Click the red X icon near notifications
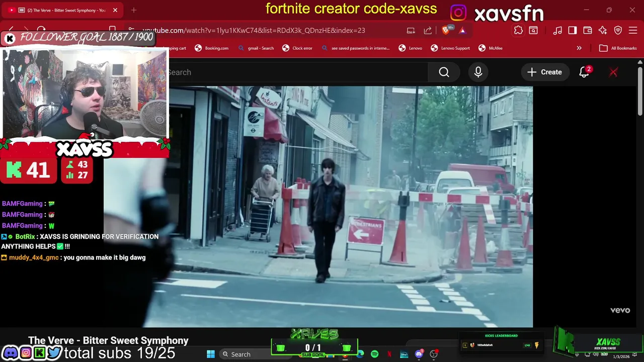The image size is (644, 362). 613,72
